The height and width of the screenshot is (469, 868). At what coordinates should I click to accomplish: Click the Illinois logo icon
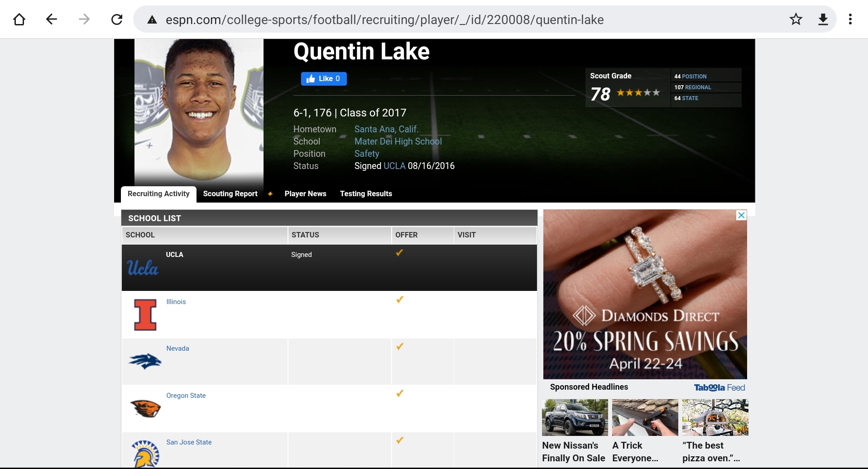coord(145,314)
